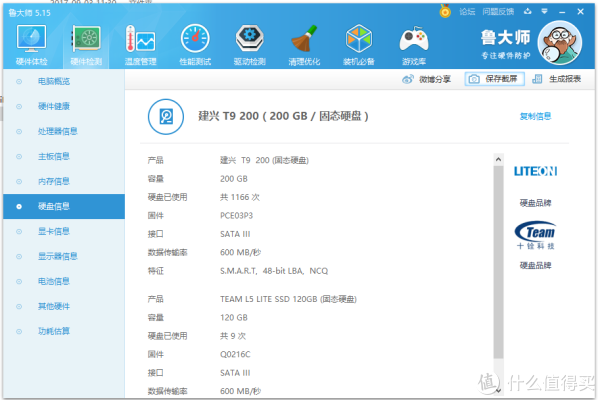Image resolution: width=600 pixels, height=400 pixels.
Task: Open 主板信息 sidebar item
Action: point(64,156)
